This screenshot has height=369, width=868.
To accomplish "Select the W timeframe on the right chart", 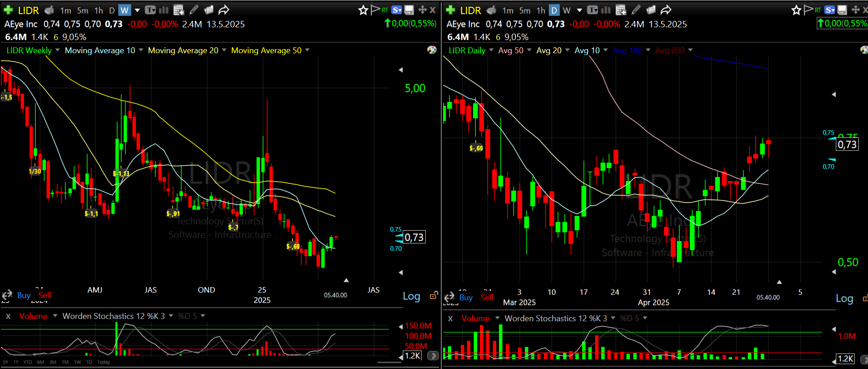I will [567, 10].
